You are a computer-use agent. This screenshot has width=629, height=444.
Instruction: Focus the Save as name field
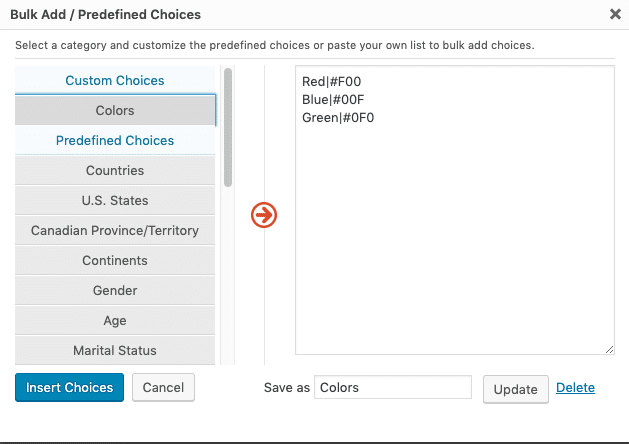[393, 387]
